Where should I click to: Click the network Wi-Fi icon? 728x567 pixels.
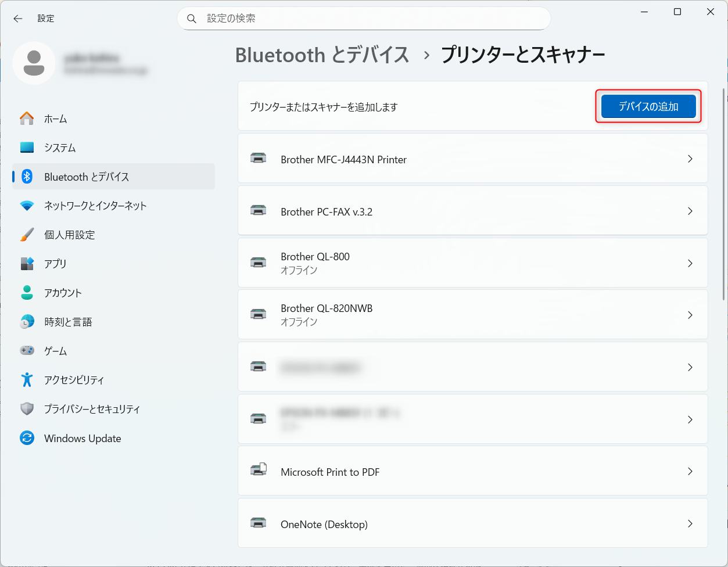click(27, 206)
